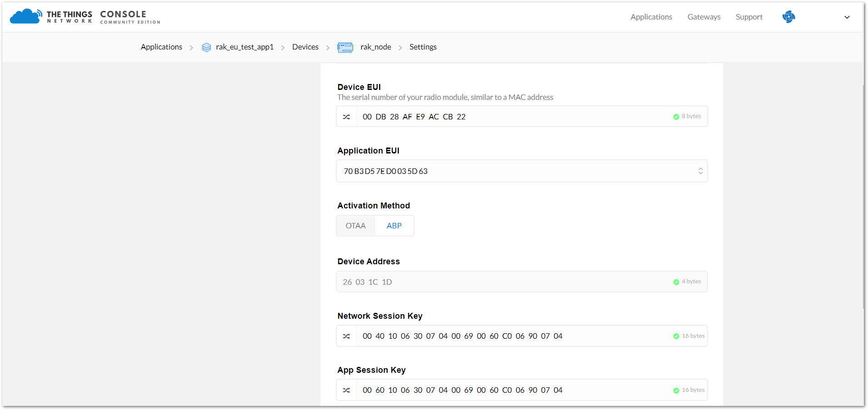Click the page vertical scrollbar

point(865,195)
